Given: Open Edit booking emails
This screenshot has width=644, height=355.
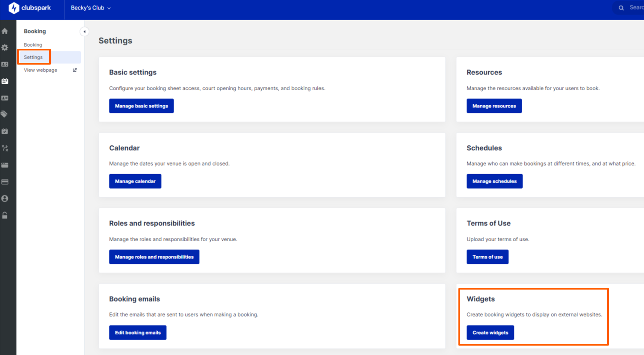Looking at the screenshot, I should click(138, 332).
